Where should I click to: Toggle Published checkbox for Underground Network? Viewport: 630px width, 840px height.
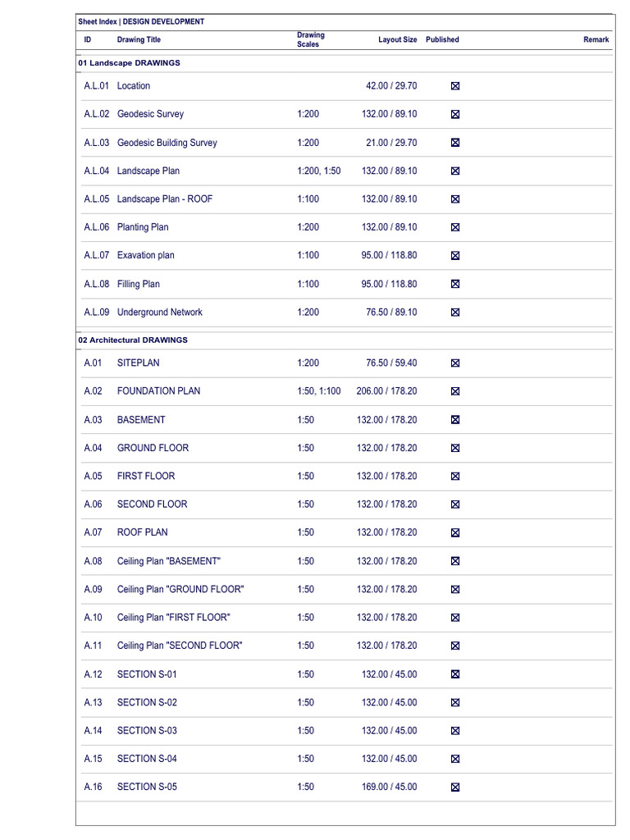pos(455,313)
